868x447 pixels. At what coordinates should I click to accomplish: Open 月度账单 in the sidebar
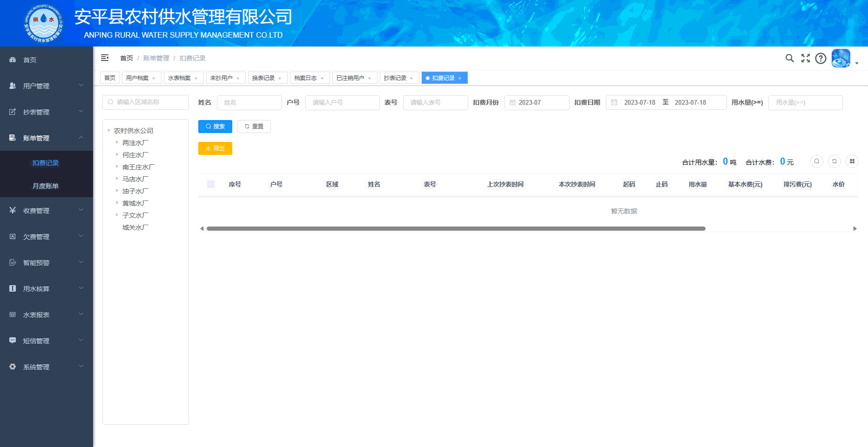pos(46,186)
